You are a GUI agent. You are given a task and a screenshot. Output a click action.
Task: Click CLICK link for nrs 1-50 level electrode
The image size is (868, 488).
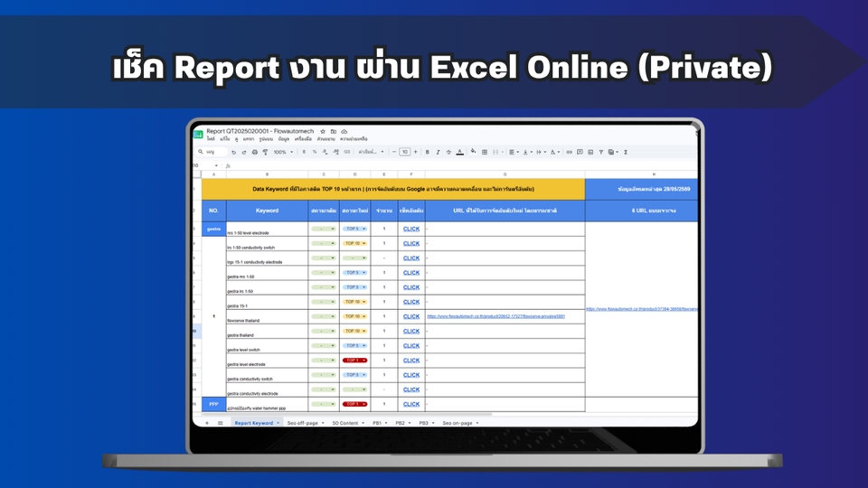[x=411, y=229]
